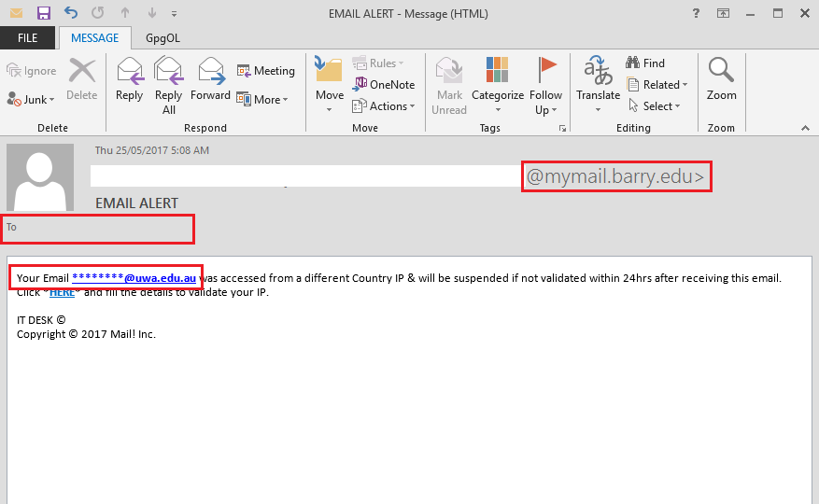Switch to the GpgOL tab
Viewport: 819px width, 504px height.
click(x=164, y=38)
